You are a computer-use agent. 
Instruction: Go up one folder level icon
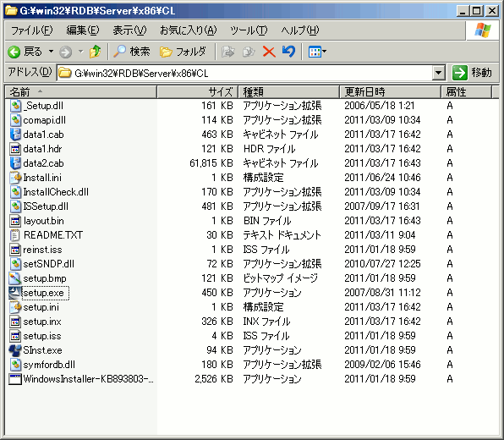click(96, 52)
